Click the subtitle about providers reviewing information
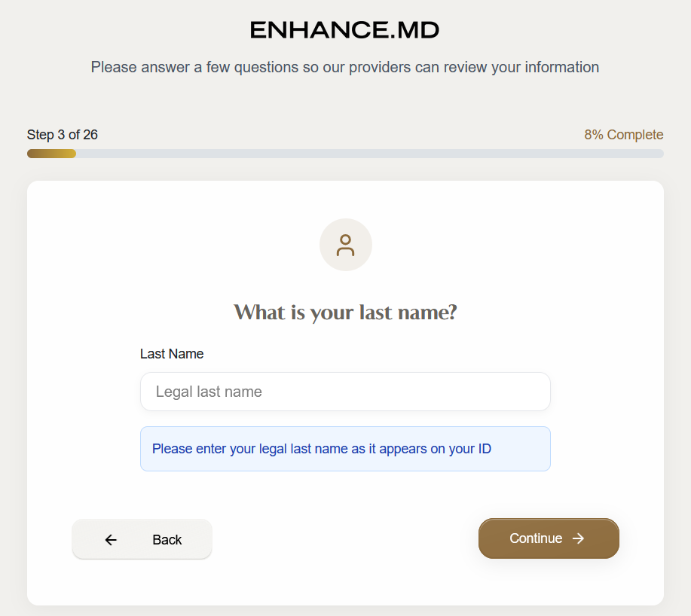691x616 pixels. pos(345,67)
